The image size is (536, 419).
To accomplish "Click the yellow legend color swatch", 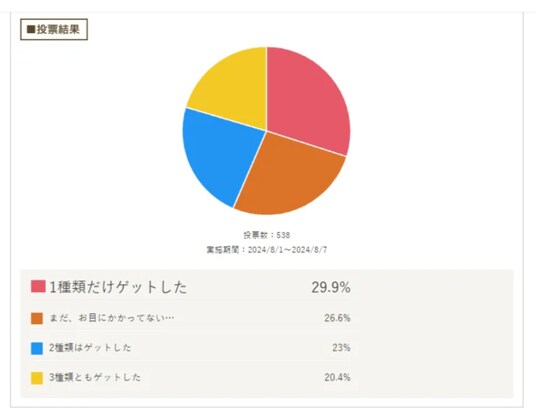I will 37,378.
